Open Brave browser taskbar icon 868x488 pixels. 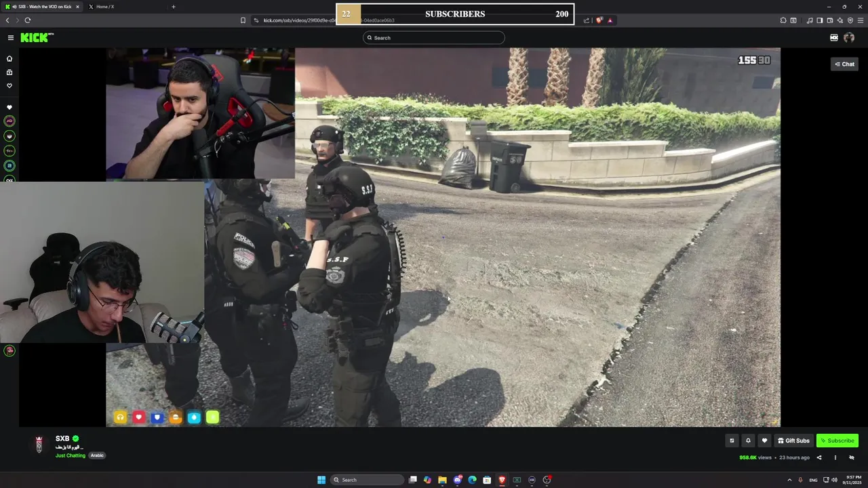502,480
